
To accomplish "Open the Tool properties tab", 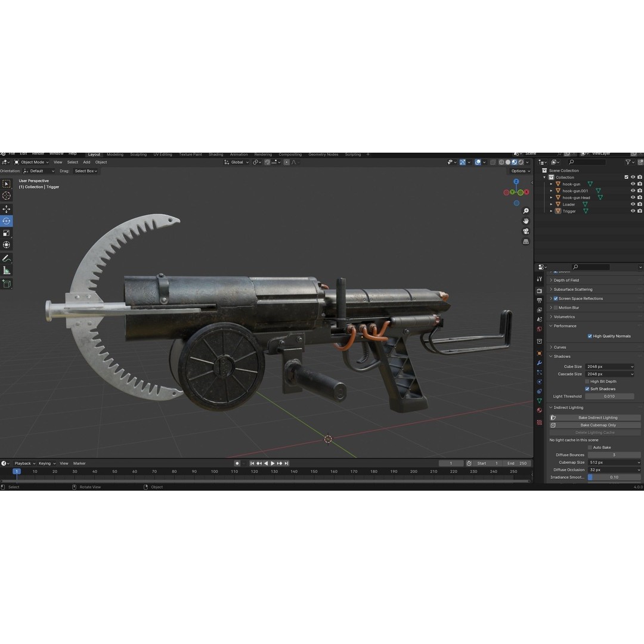I will coord(539,279).
